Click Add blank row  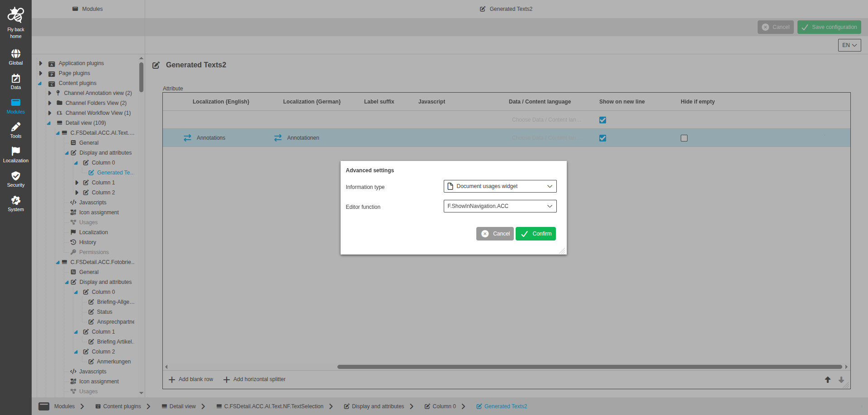[x=191, y=380]
